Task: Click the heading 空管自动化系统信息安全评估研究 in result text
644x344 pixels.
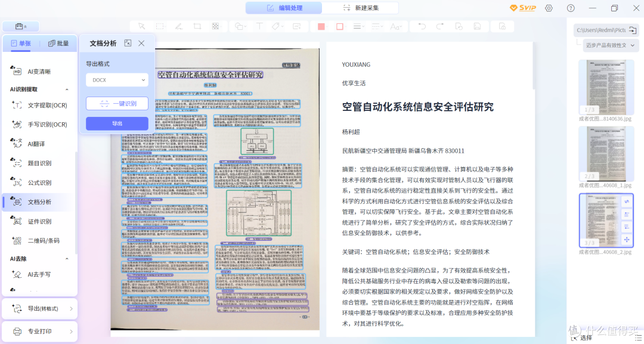Action: click(417, 107)
